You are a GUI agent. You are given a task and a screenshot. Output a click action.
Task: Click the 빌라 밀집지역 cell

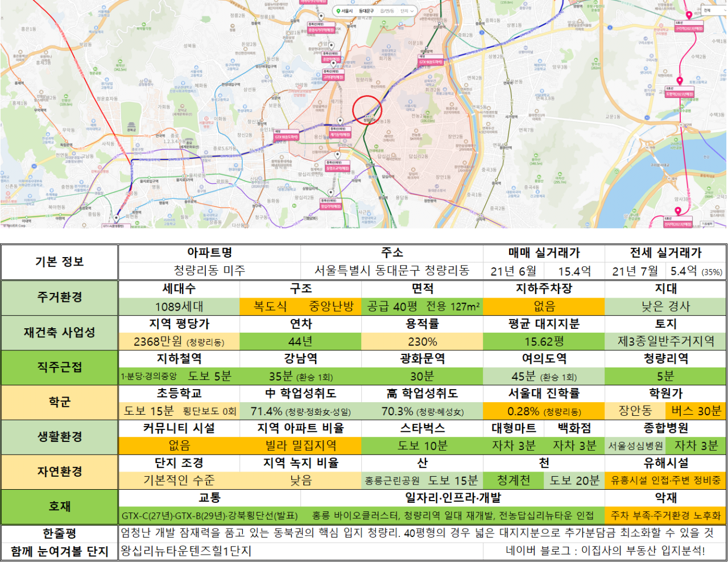(x=300, y=446)
